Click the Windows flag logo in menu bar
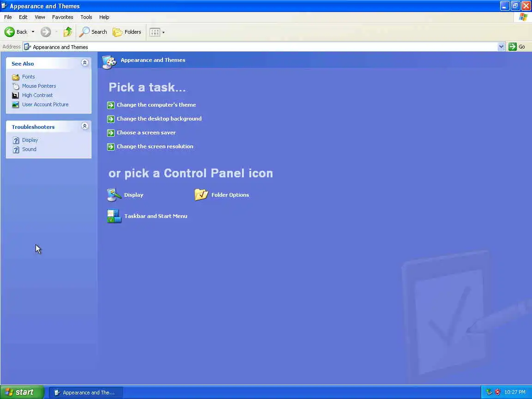Screen dimensions: 532x399 523,17
